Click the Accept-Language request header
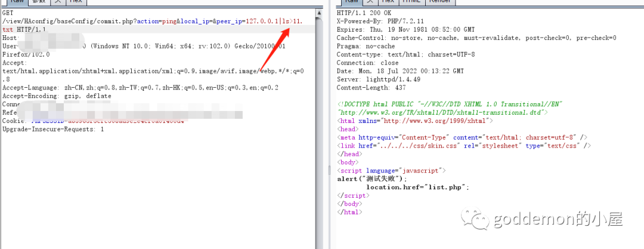The width and height of the screenshot is (644, 249). (141, 88)
